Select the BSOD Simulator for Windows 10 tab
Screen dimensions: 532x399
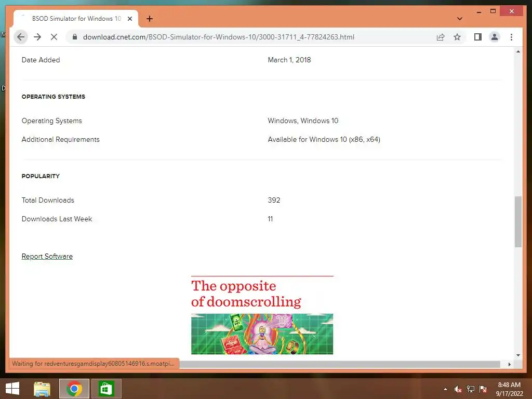click(76, 19)
